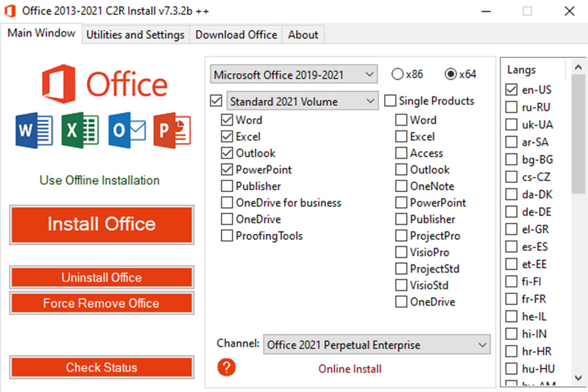
Task: Click the Check Status button
Action: (x=102, y=367)
